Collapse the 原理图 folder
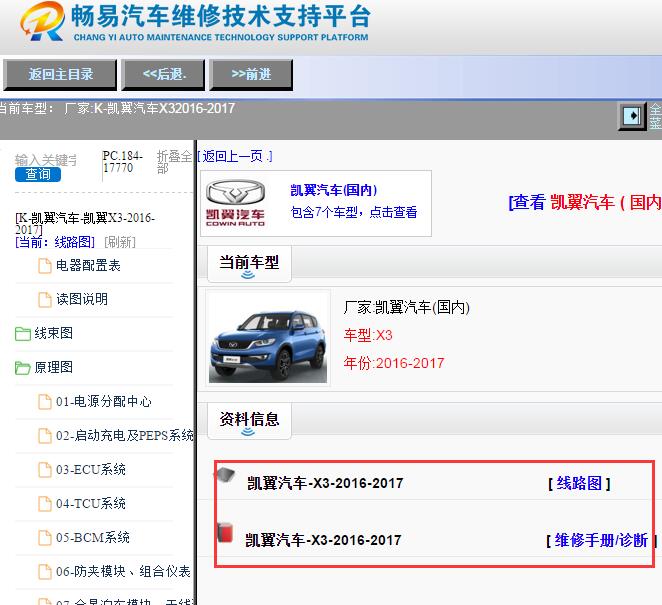662x605 pixels. (x=22, y=368)
